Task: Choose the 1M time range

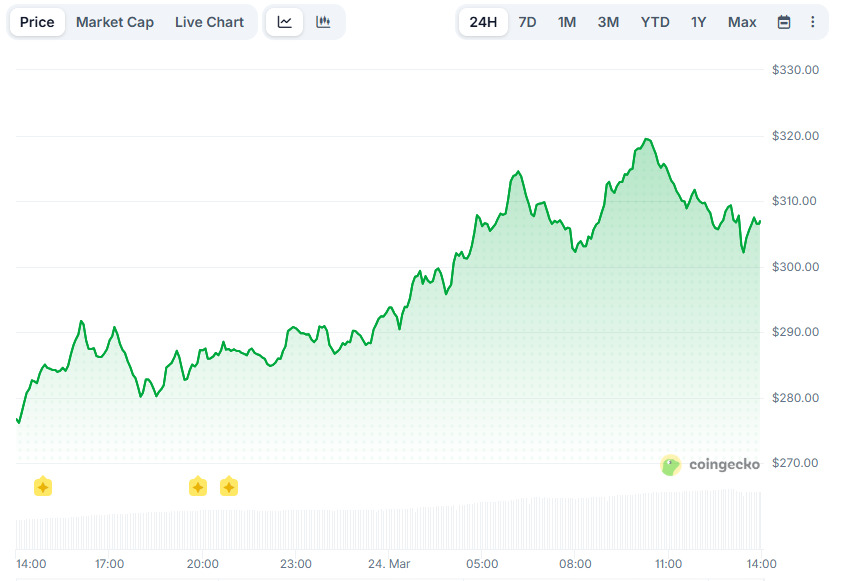Action: [x=567, y=22]
